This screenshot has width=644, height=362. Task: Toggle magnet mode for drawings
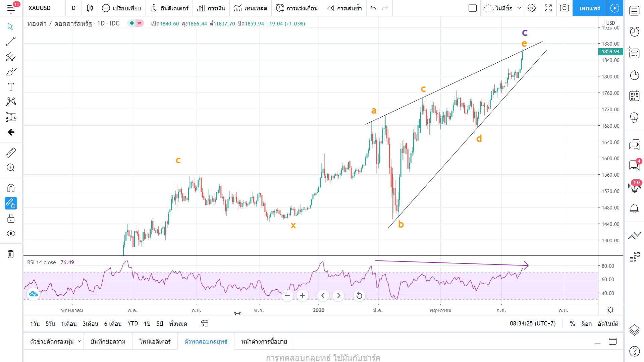pos(11,188)
